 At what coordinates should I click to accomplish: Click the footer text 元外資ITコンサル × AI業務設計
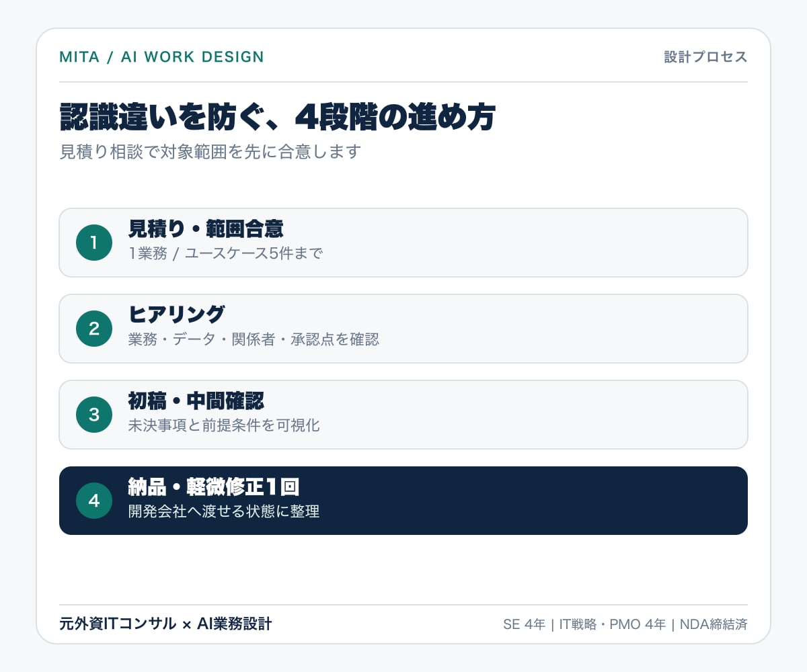165,624
